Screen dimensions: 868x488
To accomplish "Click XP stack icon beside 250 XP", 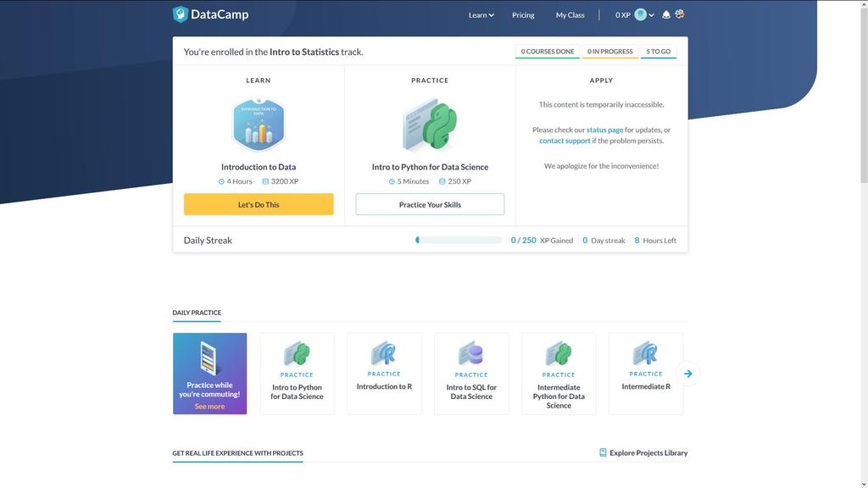I will (x=442, y=181).
